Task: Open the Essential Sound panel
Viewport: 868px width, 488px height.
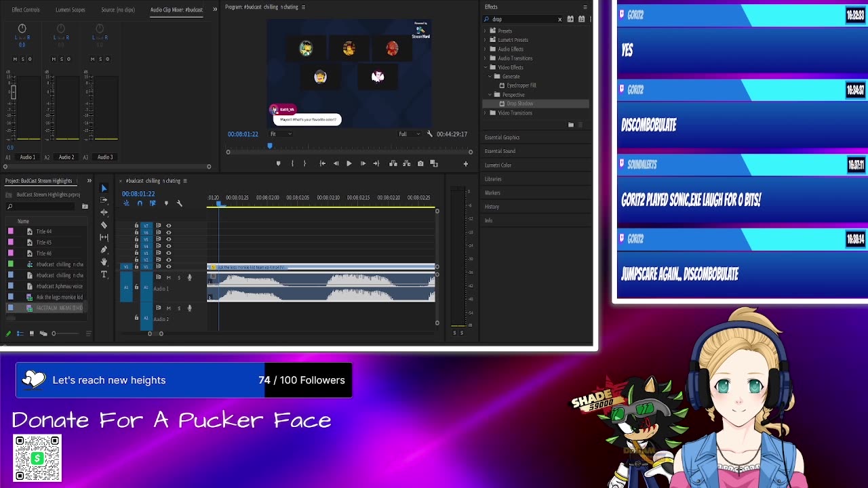Action: [500, 151]
